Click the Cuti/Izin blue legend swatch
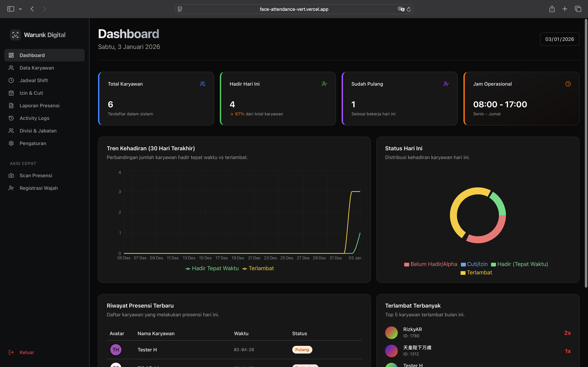The width and height of the screenshot is (588, 367). [x=463, y=265]
